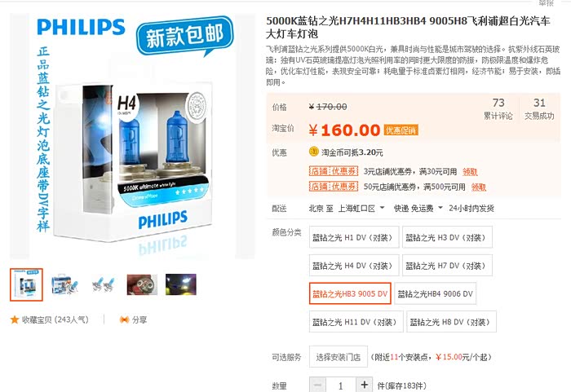Viewport: 571px width, 392px height.
Task: Click the minus quantity button
Action: 317,385
